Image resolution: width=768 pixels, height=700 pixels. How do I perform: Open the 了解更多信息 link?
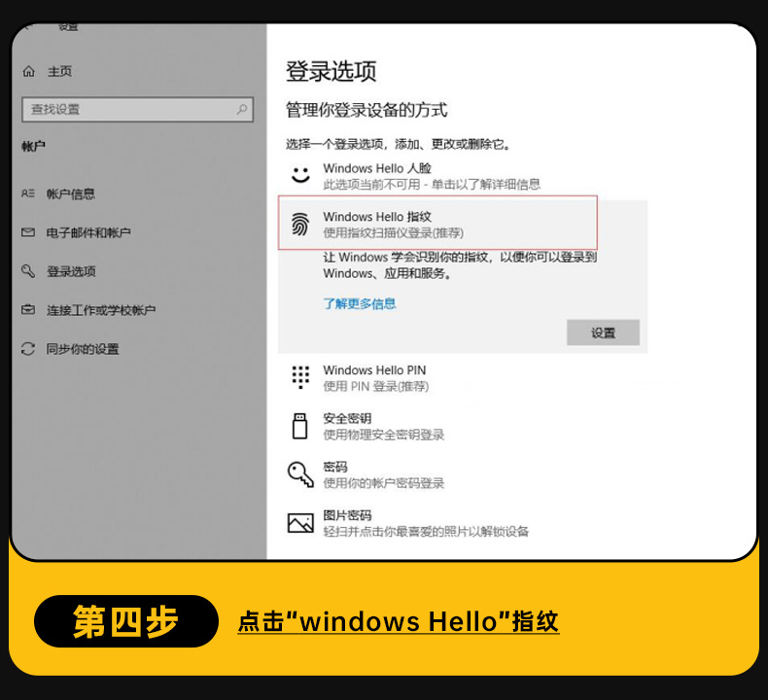click(x=360, y=303)
